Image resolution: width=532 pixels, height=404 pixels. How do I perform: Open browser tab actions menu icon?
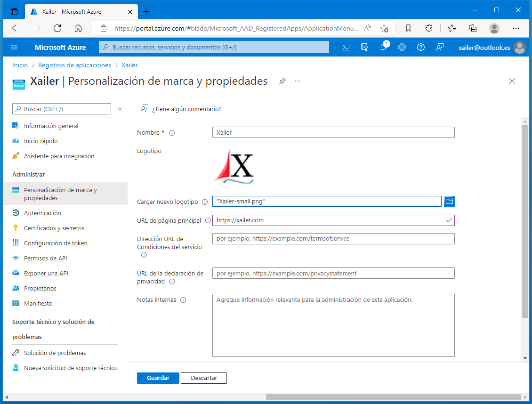[x=14, y=11]
